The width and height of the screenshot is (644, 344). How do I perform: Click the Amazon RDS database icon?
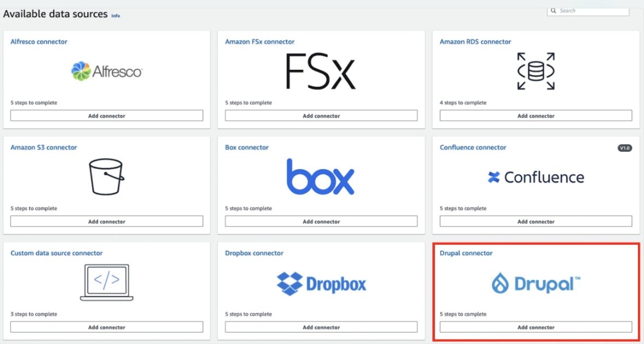536,71
